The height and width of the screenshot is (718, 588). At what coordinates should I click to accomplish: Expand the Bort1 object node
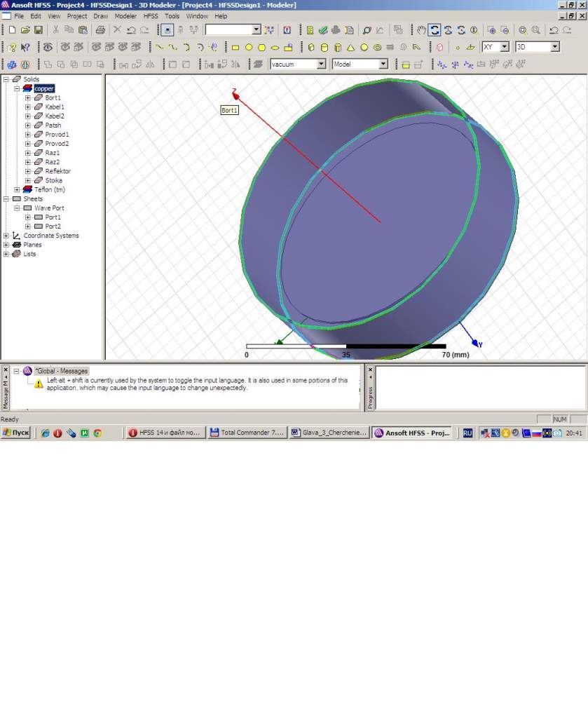click(28, 97)
